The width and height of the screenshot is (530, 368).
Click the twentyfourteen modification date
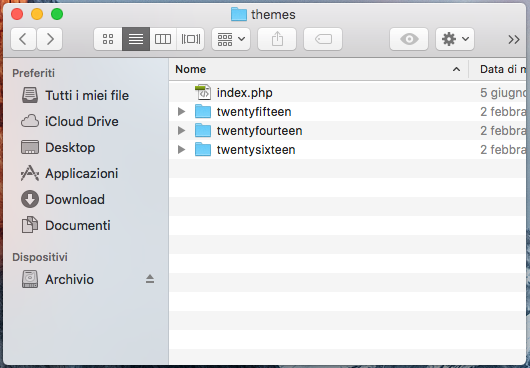tap(503, 131)
